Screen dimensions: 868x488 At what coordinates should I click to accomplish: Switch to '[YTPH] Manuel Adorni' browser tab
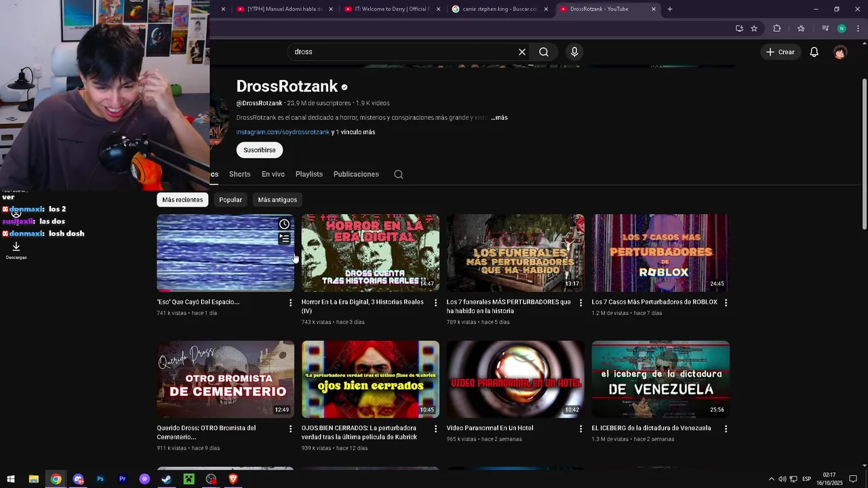pyautogui.click(x=285, y=9)
